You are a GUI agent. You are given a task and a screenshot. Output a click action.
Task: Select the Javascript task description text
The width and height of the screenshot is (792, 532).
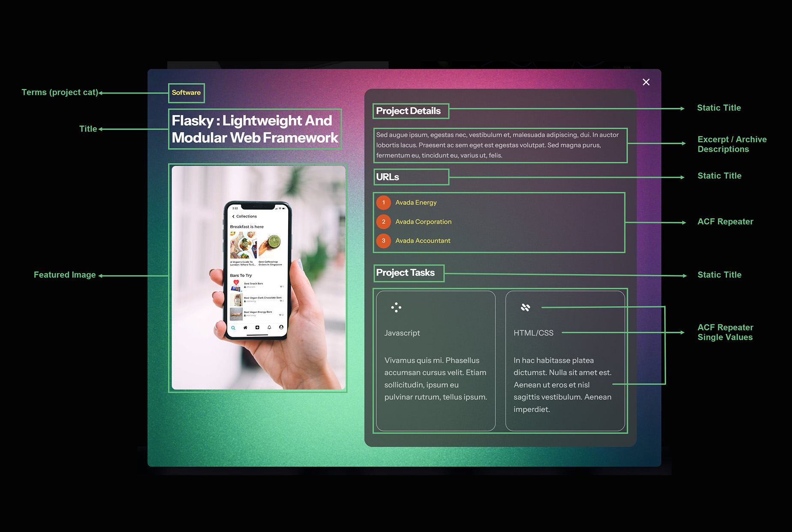[x=435, y=378]
